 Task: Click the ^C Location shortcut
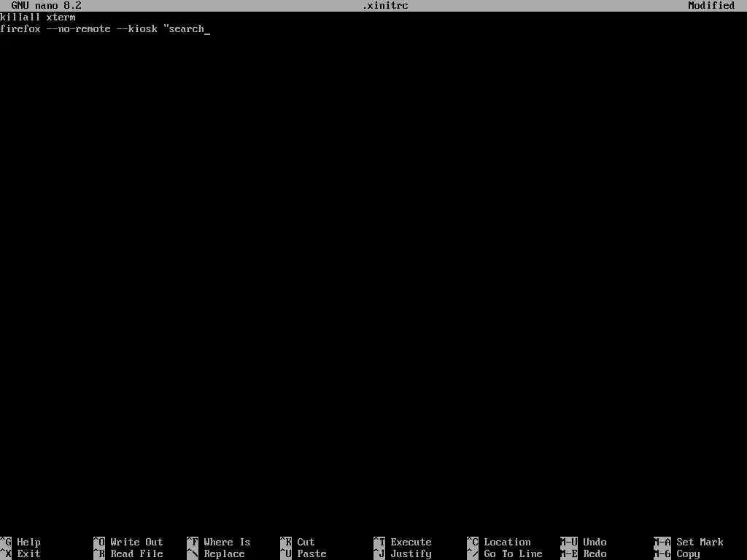(x=499, y=542)
